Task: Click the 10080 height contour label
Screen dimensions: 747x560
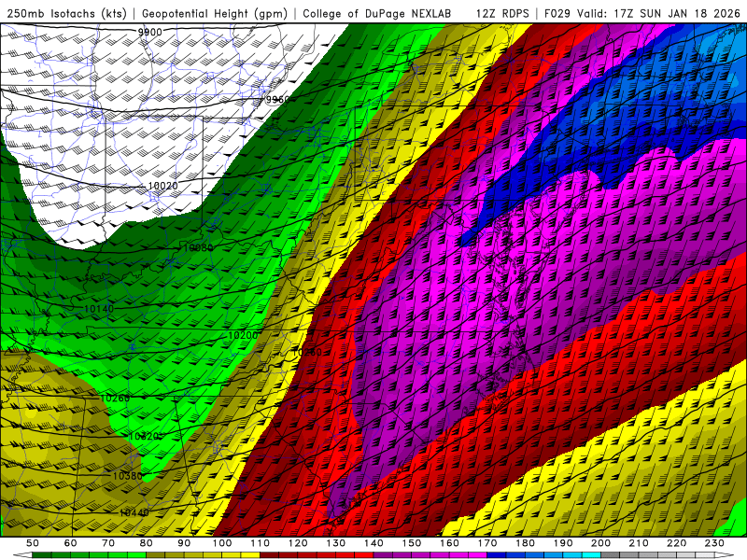Action: pyautogui.click(x=198, y=247)
